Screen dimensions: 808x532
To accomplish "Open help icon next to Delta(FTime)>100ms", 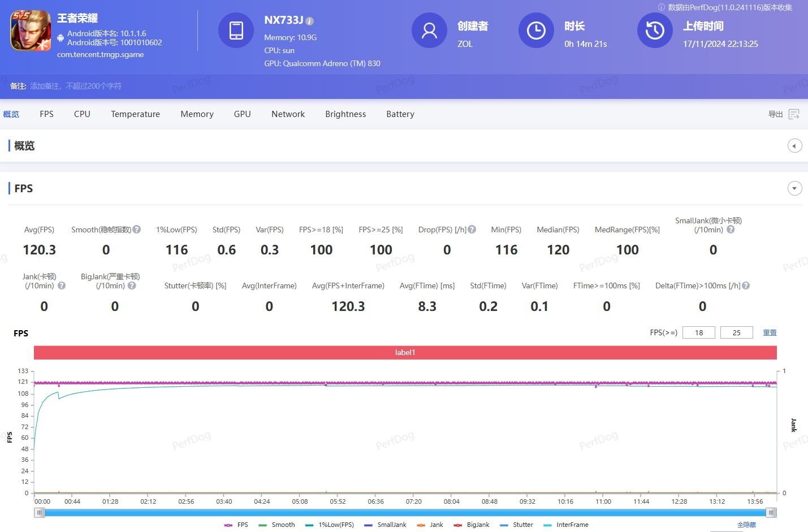I will coord(746,286).
